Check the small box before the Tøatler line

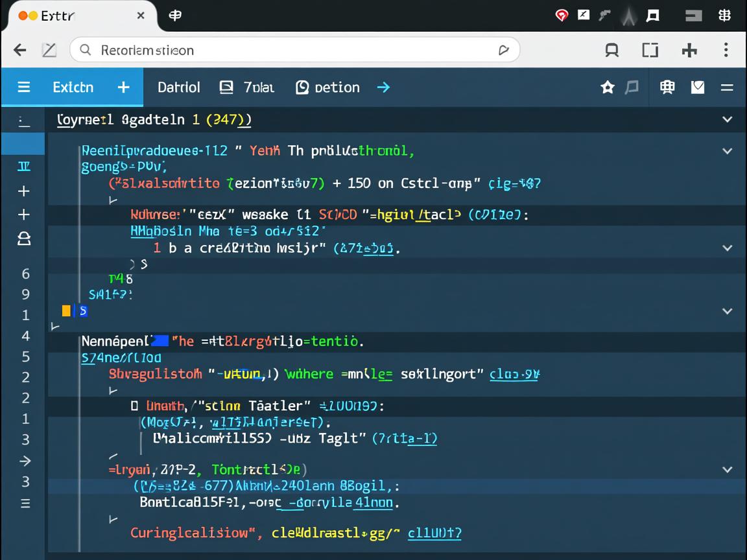(134, 406)
